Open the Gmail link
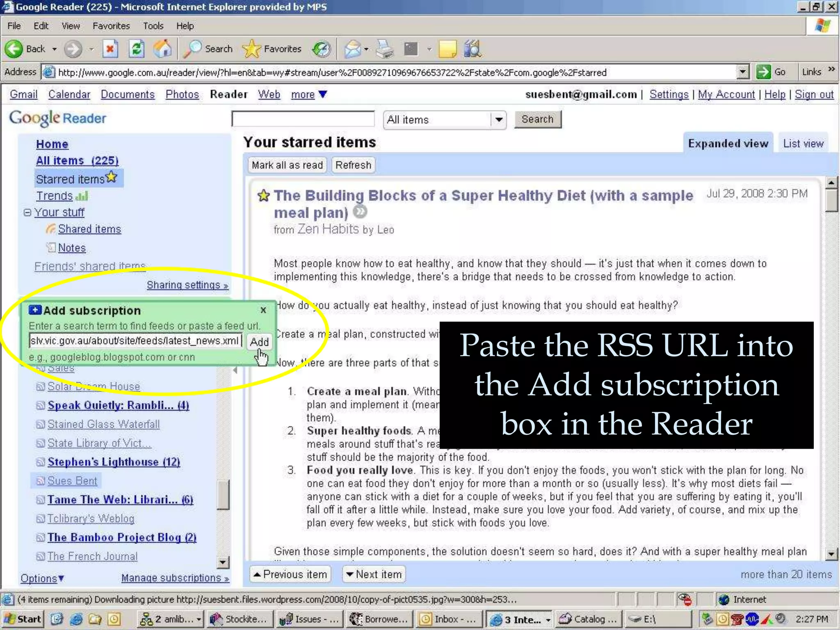 [x=23, y=94]
